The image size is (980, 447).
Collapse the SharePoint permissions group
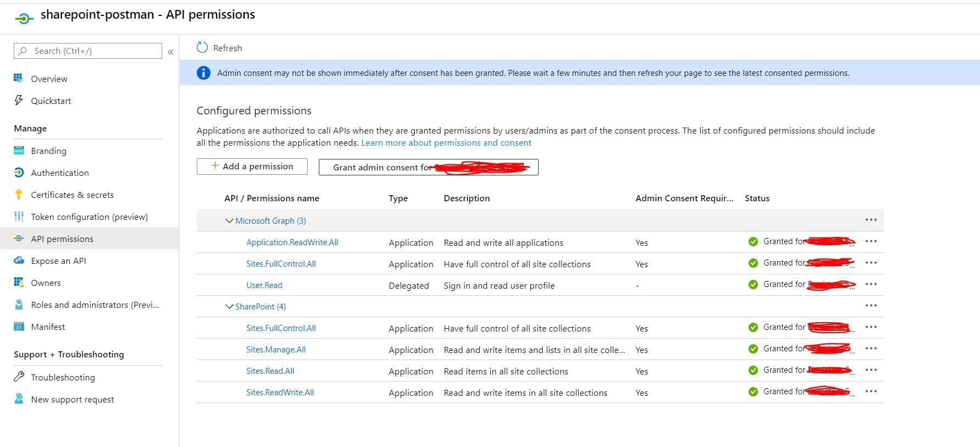(x=229, y=307)
